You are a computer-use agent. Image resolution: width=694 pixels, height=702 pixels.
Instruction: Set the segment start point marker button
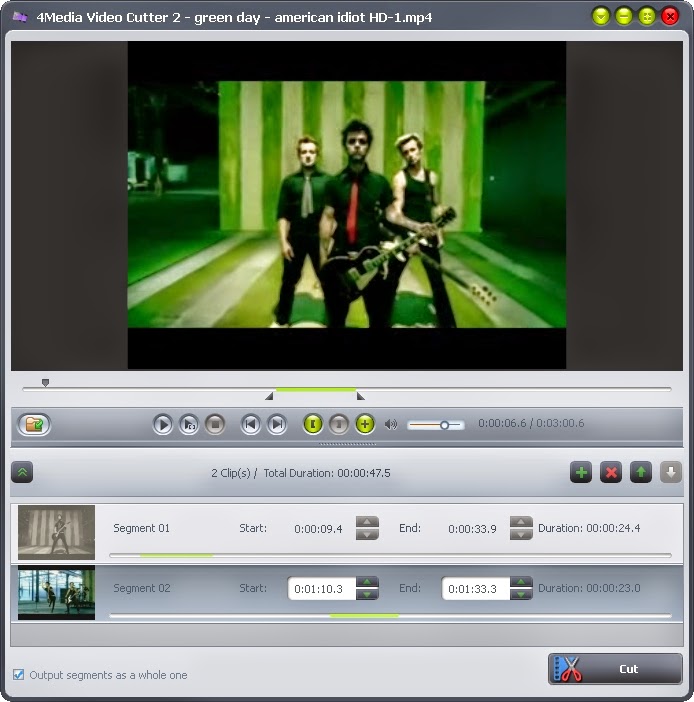point(313,424)
